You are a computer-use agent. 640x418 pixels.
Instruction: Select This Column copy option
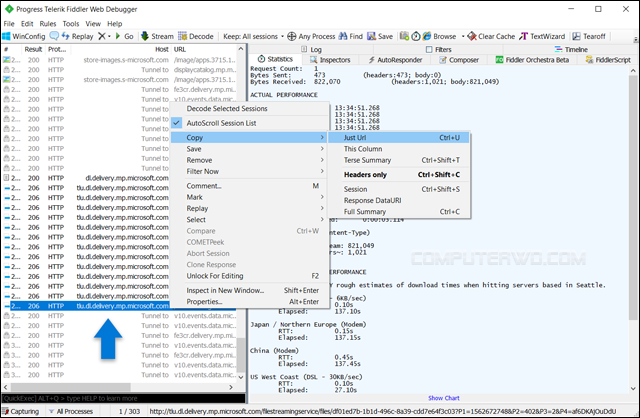point(399,149)
